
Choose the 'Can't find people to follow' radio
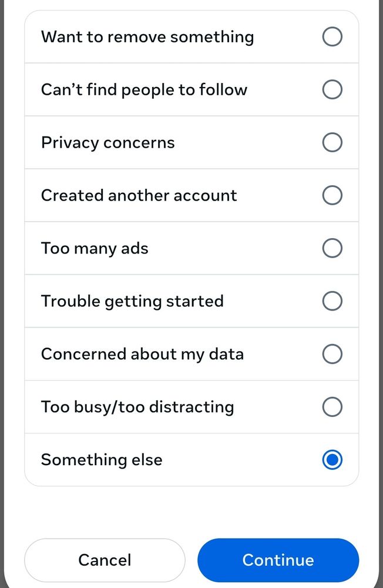pyautogui.click(x=332, y=89)
